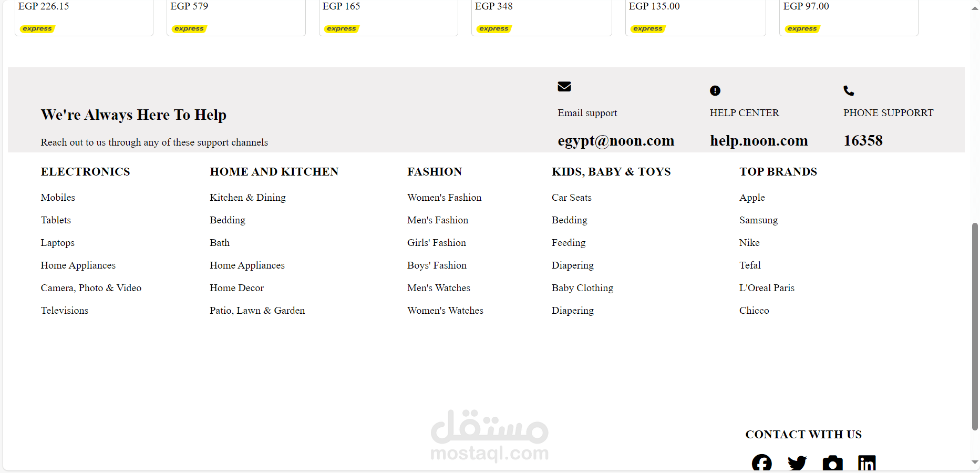Click the phone support handset icon
This screenshot has width=980, height=473.
849,90
